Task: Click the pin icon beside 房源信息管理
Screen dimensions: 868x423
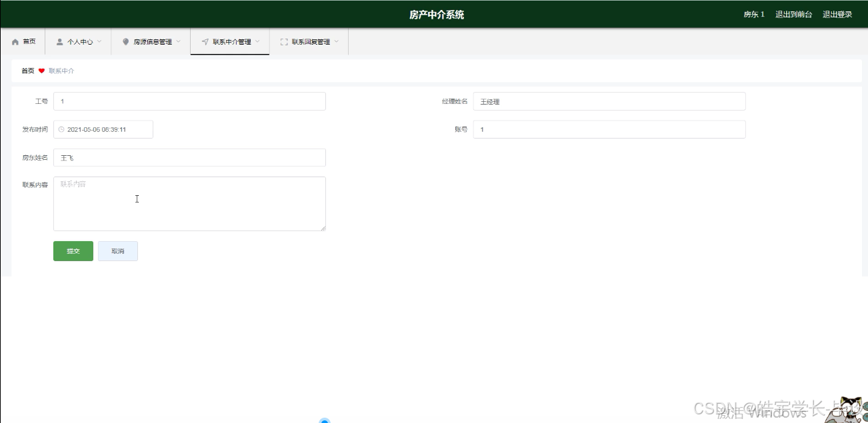Action: point(125,42)
